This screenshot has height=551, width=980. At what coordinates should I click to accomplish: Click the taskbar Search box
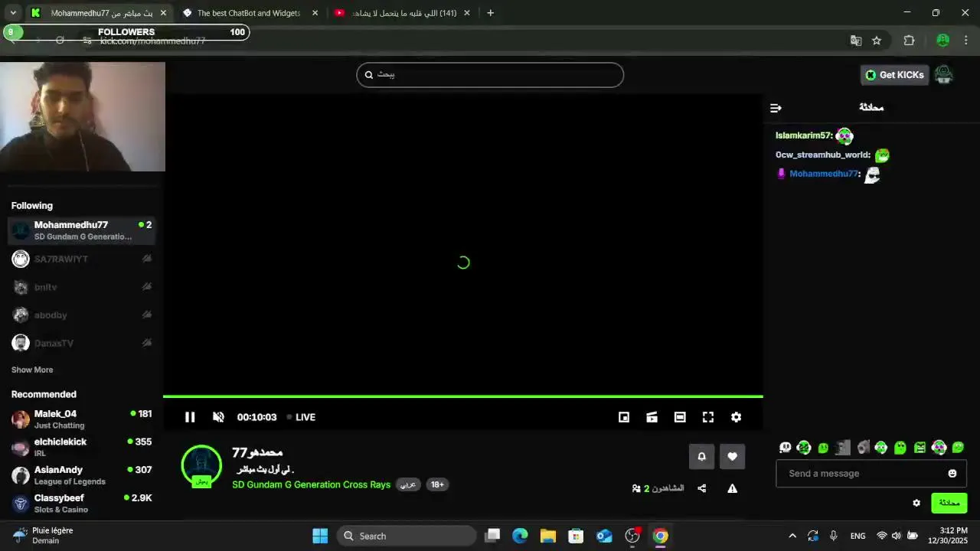pos(407,536)
